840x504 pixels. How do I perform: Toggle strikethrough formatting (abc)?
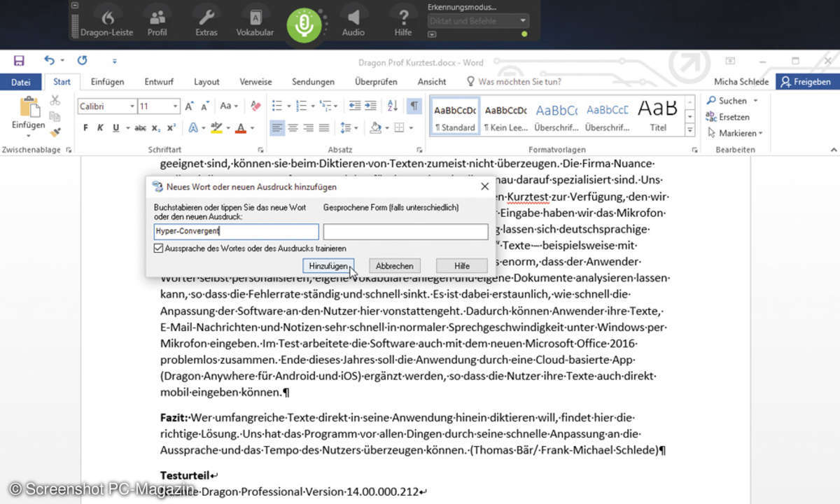click(x=140, y=128)
